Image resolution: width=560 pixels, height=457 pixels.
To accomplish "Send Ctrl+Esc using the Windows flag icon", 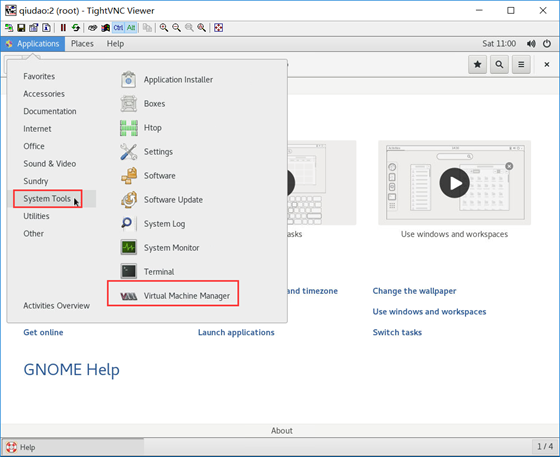I will 105,28.
